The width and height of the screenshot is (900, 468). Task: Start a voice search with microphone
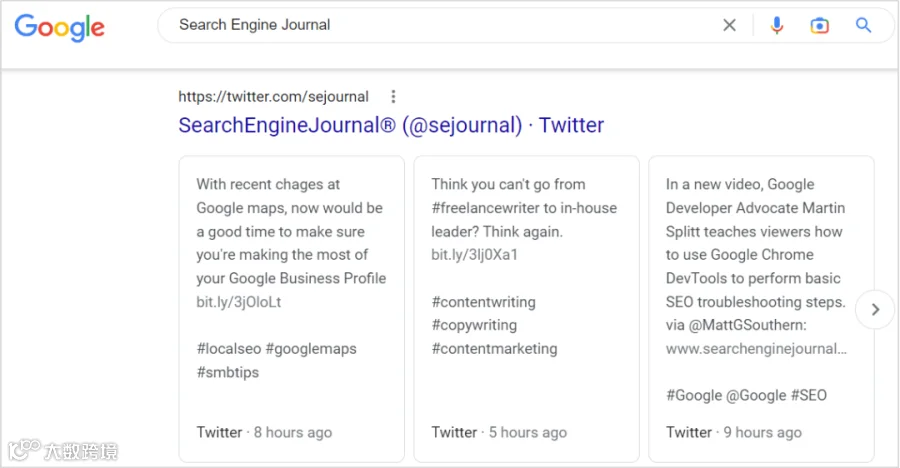777,26
